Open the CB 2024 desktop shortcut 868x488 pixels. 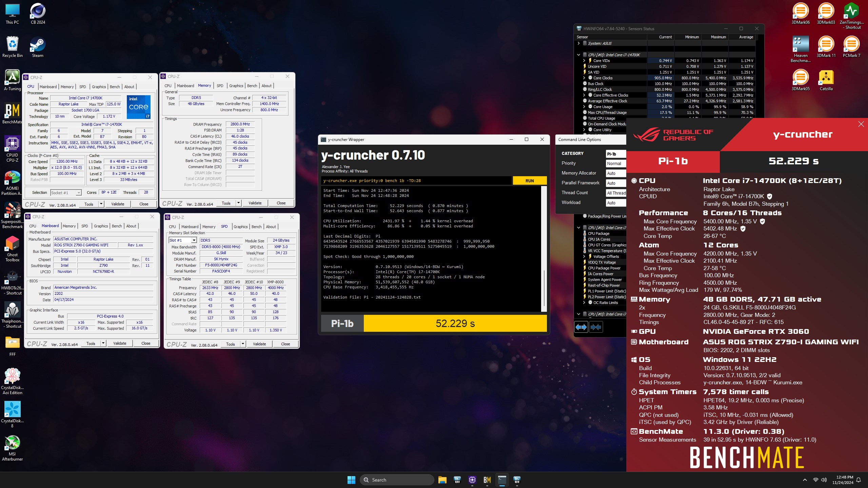(38, 14)
